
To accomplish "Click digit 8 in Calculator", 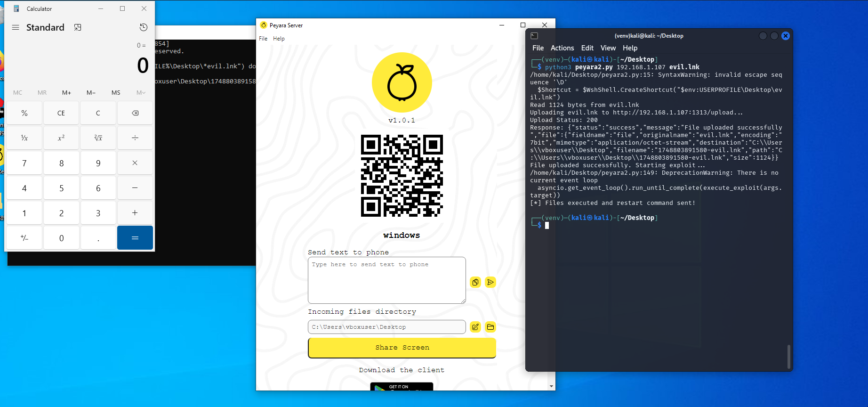I will [61, 163].
